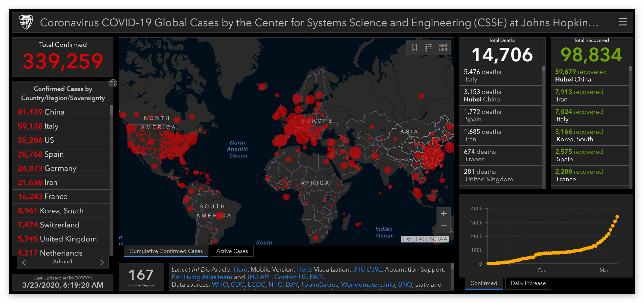Expand the confirmed cases panel to fullscreen

pos(113,83)
